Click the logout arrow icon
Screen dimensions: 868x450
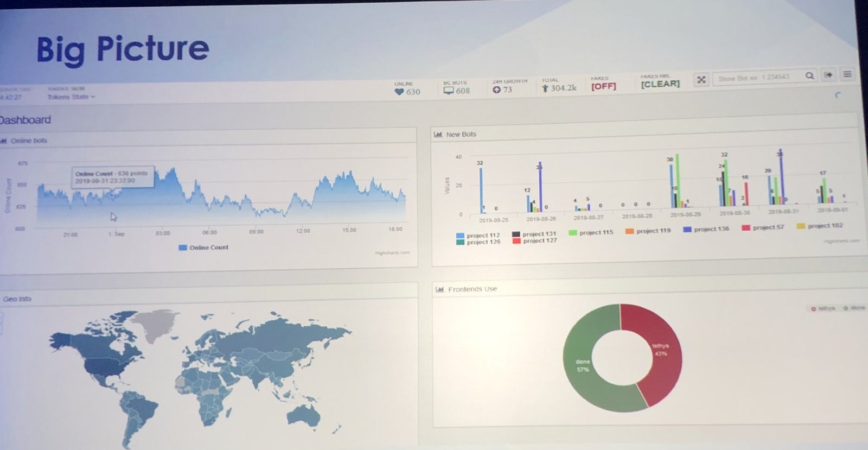coord(828,75)
